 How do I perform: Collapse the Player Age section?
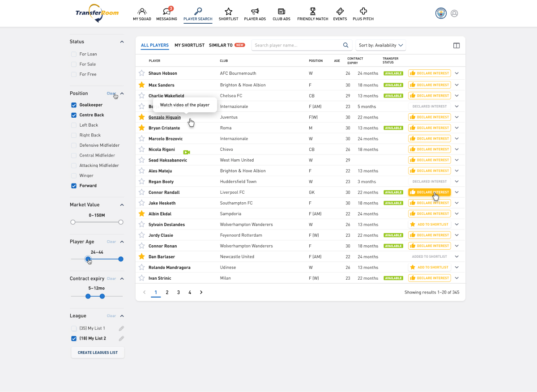tap(122, 242)
